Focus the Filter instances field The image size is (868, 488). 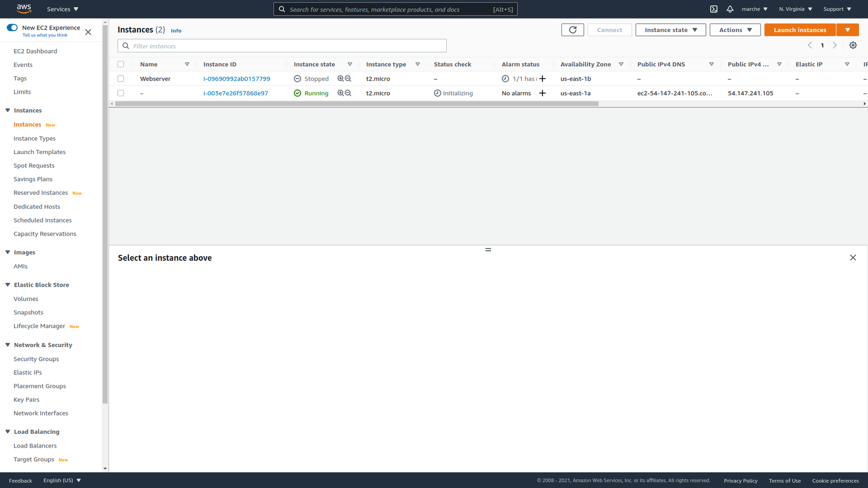point(282,46)
